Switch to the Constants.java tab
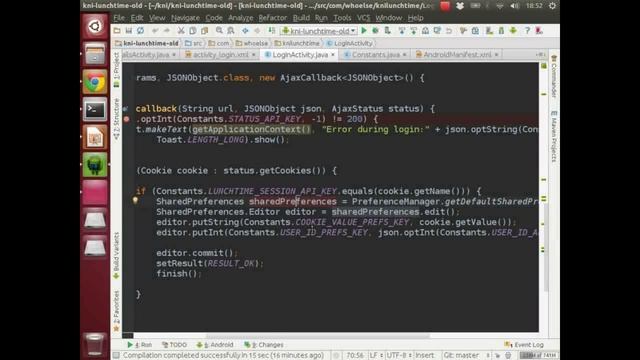This screenshot has height=360, width=640. click(x=375, y=54)
